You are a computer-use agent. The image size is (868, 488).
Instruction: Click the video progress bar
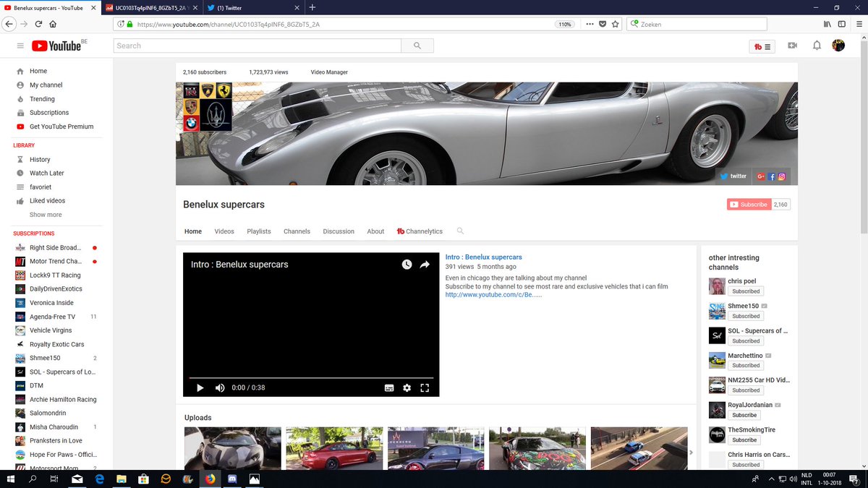[x=311, y=377]
